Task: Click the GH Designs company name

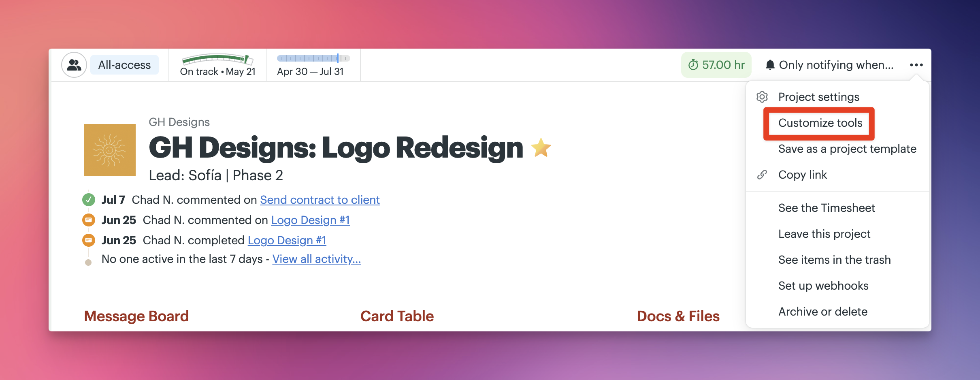Action: click(x=179, y=122)
